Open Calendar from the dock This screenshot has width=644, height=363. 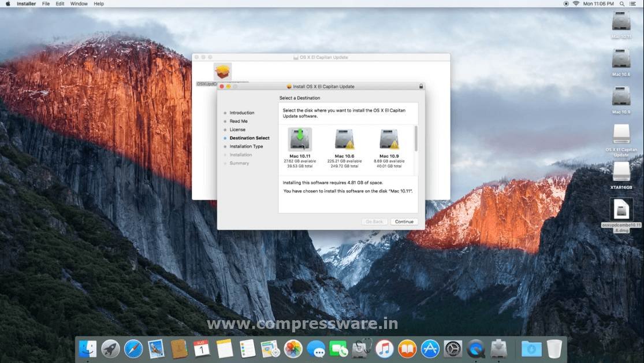[x=202, y=349]
